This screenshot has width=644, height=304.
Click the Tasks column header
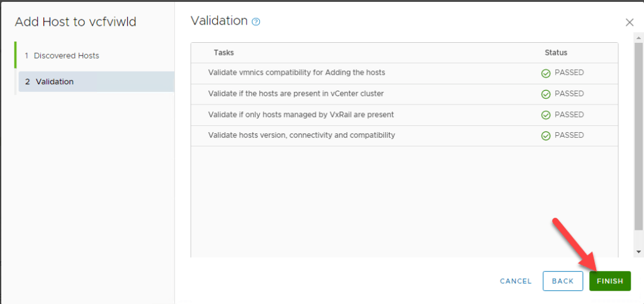coord(223,53)
